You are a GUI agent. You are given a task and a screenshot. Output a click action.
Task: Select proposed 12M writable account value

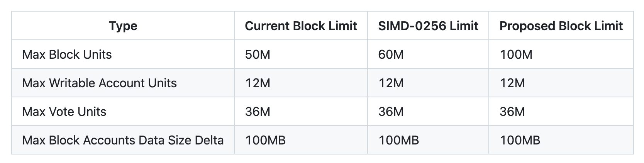pos(512,83)
